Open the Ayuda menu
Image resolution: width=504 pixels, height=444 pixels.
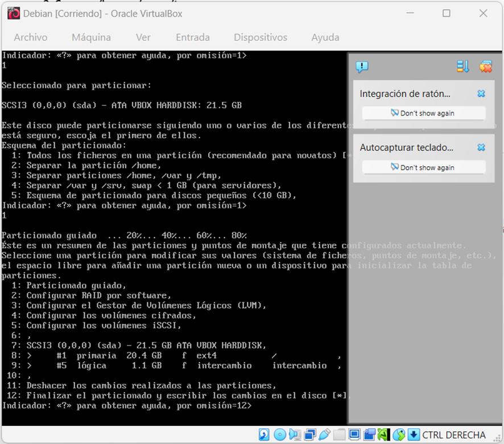[x=325, y=38]
